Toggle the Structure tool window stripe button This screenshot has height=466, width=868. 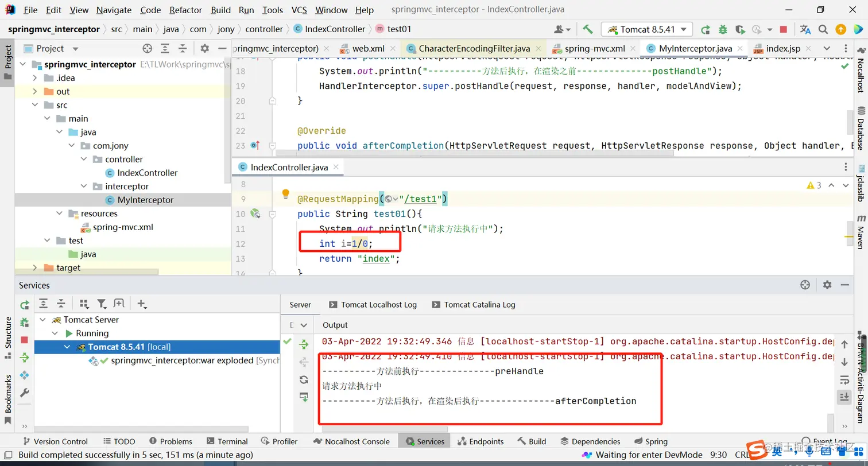click(8, 339)
